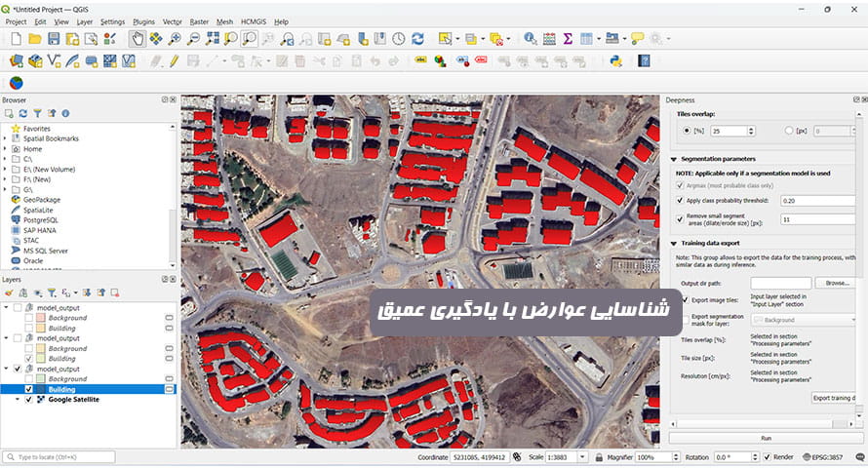Click the Output dir path input field

780,283
